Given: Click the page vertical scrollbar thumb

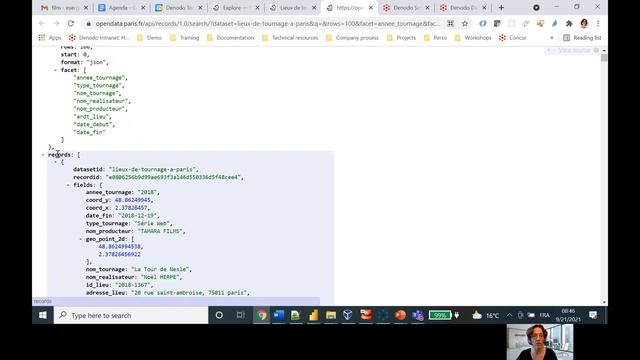Looking at the screenshot, I should 604,58.
